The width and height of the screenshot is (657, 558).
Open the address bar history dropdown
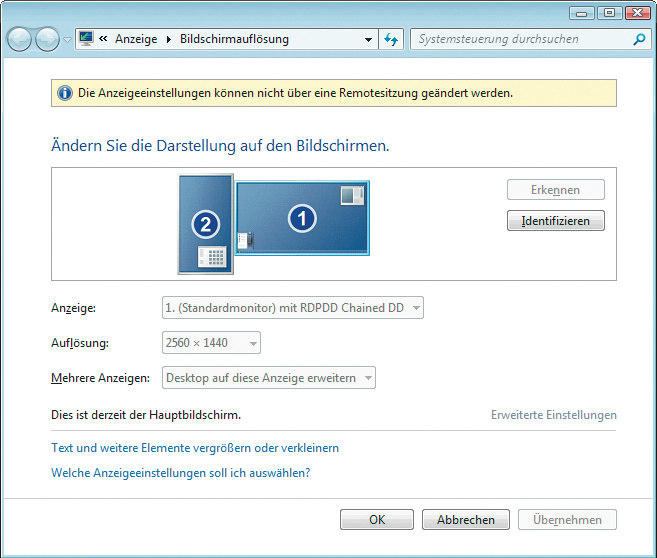pyautogui.click(x=368, y=39)
